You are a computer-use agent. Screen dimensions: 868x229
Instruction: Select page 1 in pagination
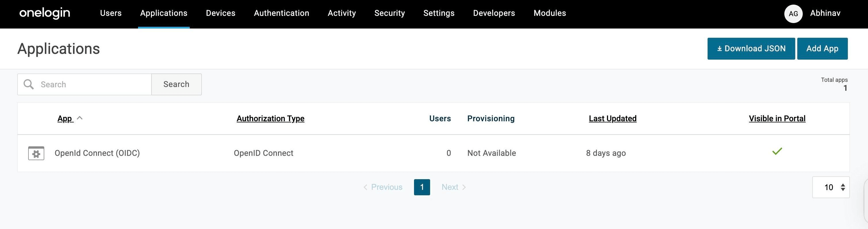click(x=422, y=187)
